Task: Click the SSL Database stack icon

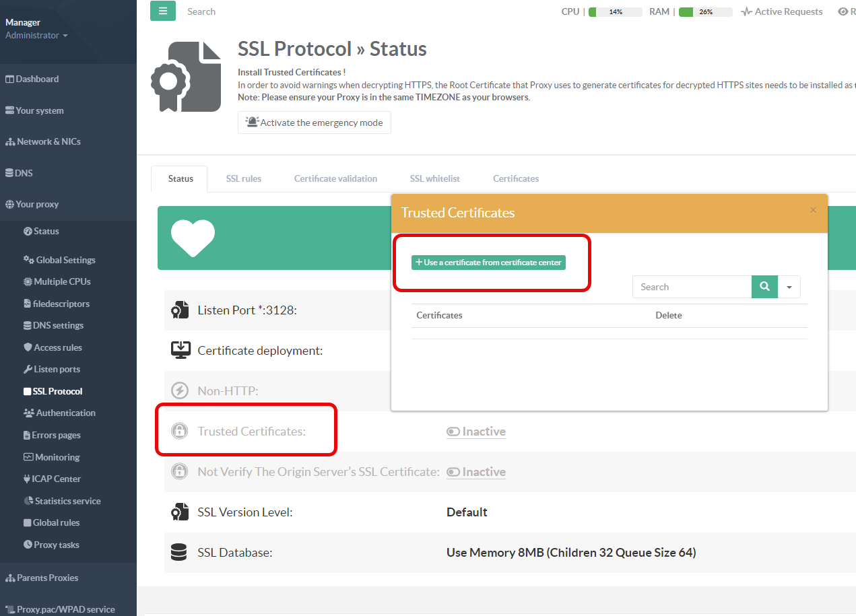Action: (x=179, y=553)
